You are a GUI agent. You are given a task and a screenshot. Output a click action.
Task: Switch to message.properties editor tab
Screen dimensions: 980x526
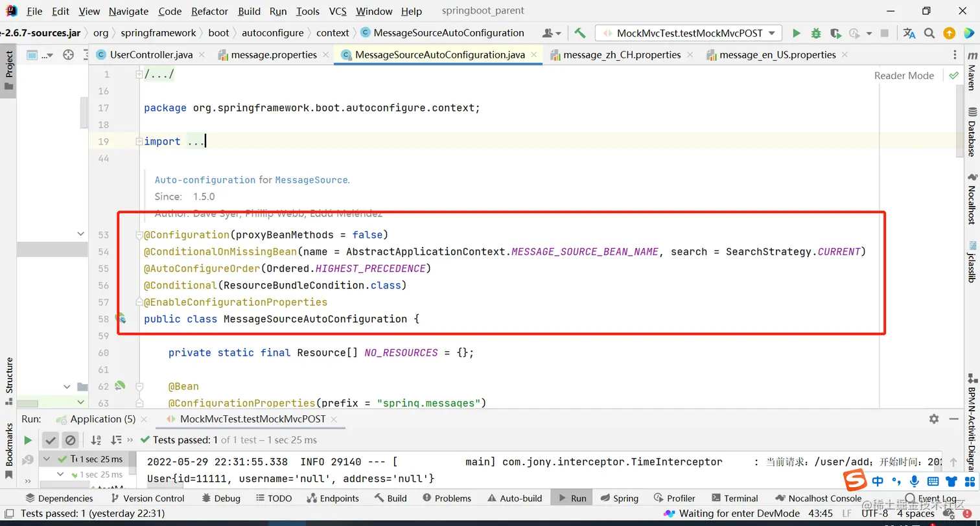[x=274, y=55]
